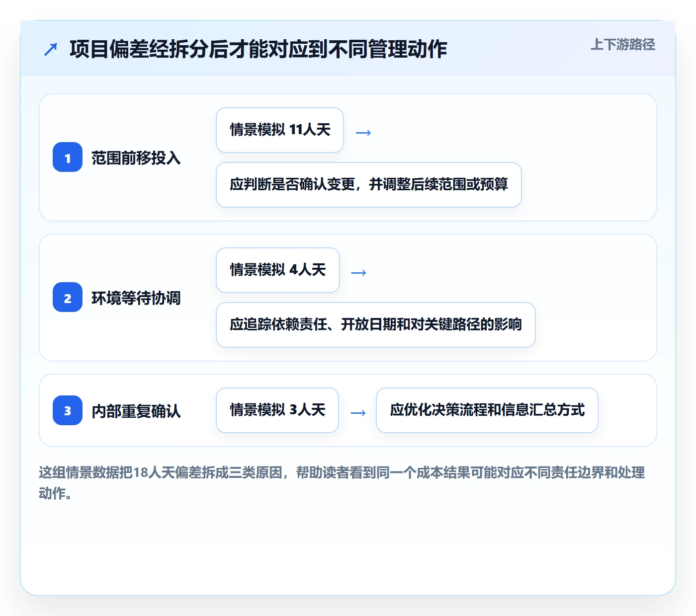Click the 情景模拟 11人天 box
696x616 pixels.
click(x=280, y=130)
